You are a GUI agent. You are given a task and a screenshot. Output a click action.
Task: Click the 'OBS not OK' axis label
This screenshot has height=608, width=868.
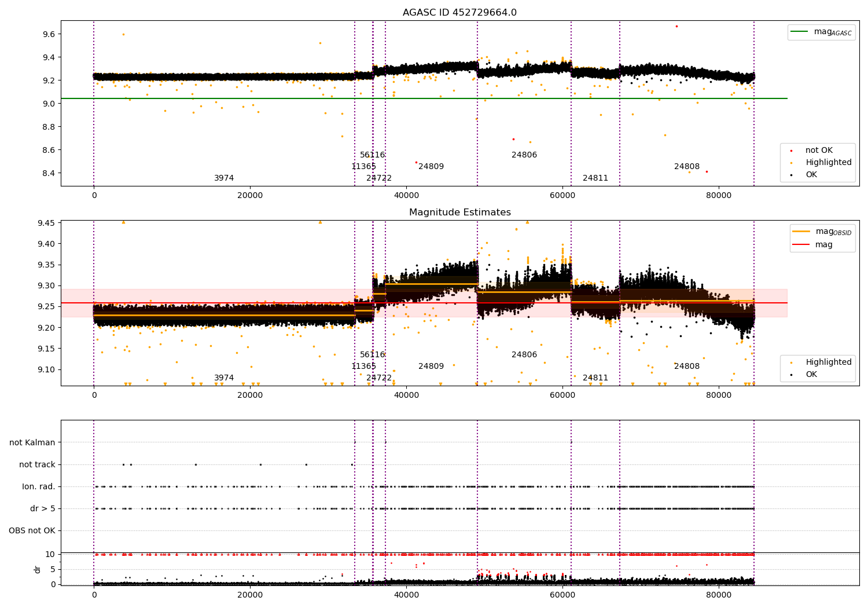pos(32,530)
